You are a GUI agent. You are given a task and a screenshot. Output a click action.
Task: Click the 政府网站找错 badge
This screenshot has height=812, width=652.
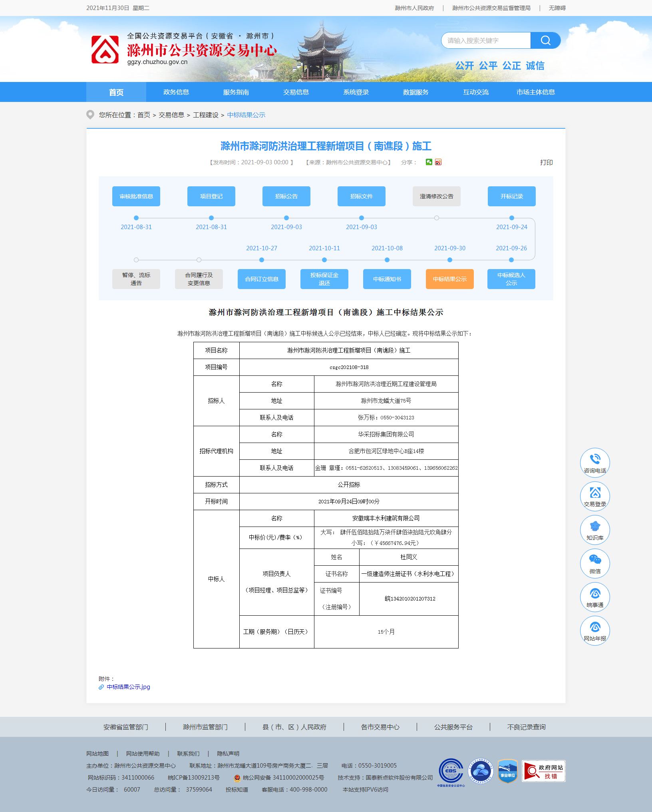point(543,771)
